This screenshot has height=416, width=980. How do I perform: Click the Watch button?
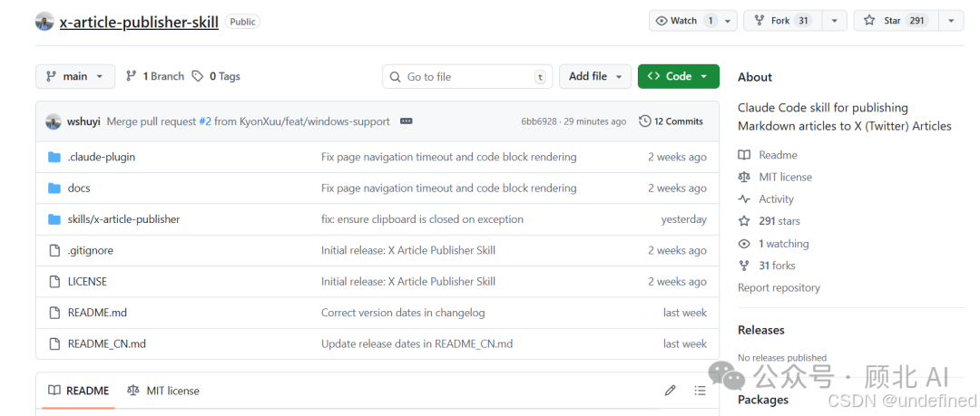click(684, 21)
